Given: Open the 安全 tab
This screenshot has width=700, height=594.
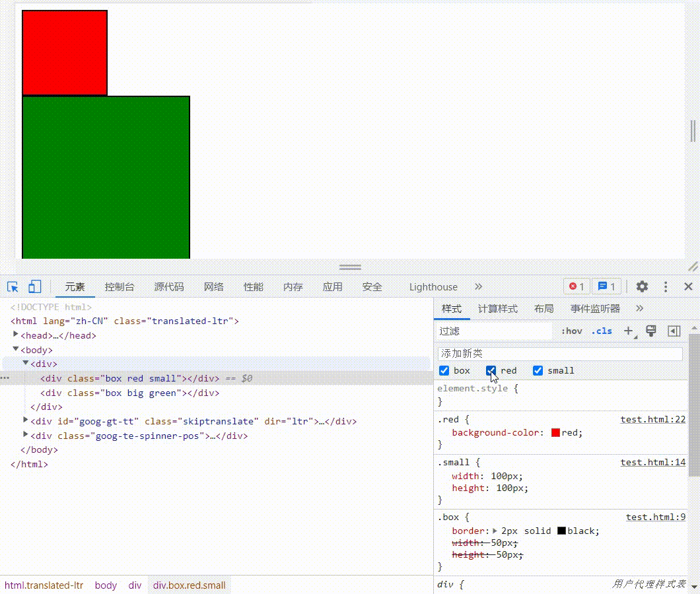Looking at the screenshot, I should coord(372,286).
